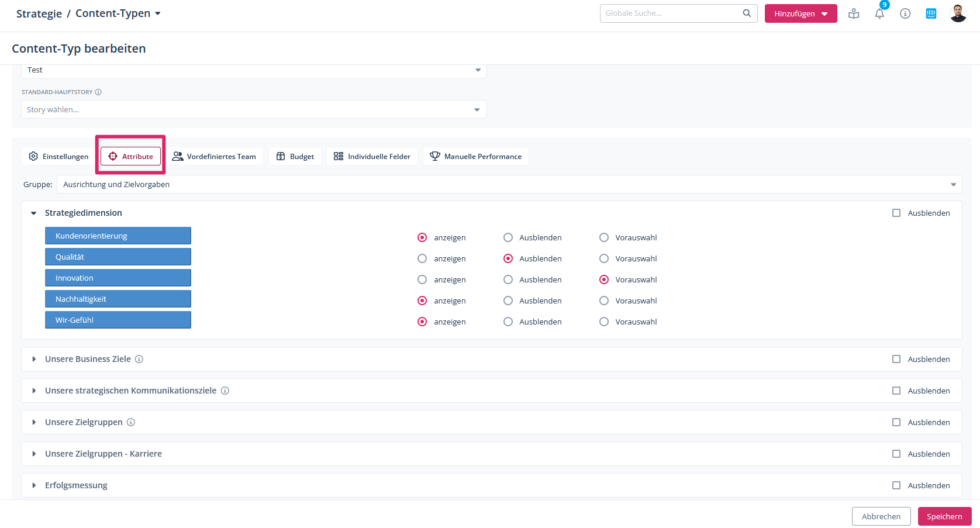Switch to Vordefiniertes Team tab
980x528 pixels.
[214, 156]
